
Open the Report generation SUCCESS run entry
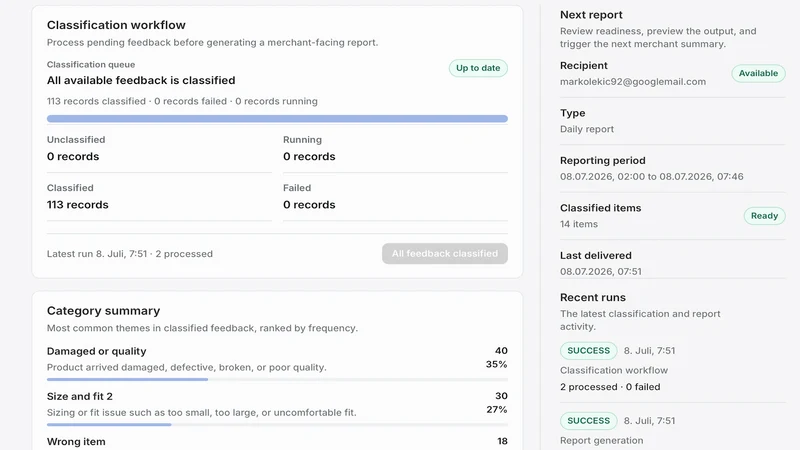672,430
